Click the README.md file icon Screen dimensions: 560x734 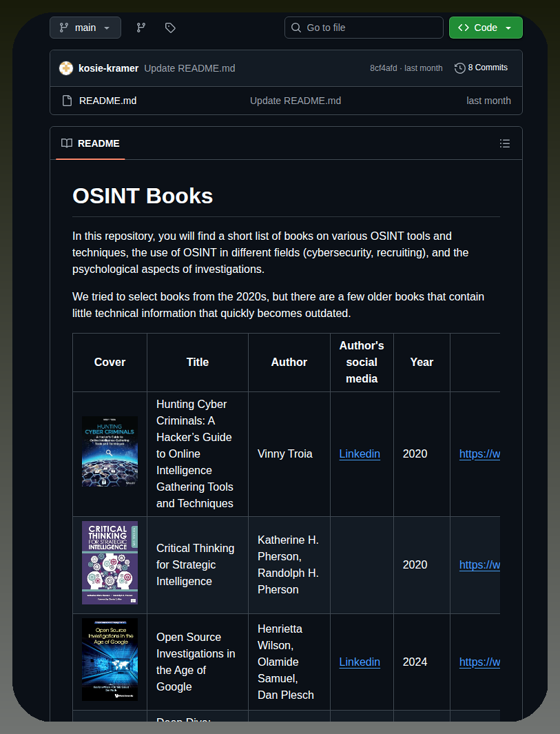pyautogui.click(x=67, y=101)
